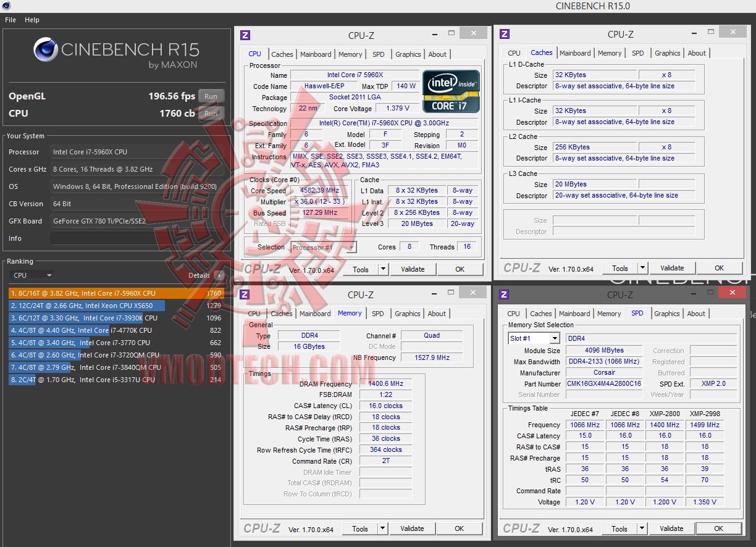This screenshot has width=756, height=547.
Task: Switch to Caches tab in CPU-tab CPU-Z window
Action: click(x=282, y=54)
